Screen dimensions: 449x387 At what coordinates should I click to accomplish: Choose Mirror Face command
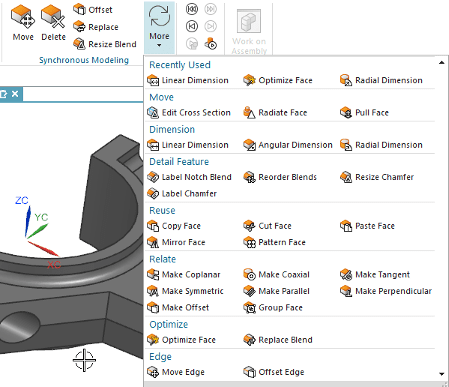coord(176,242)
